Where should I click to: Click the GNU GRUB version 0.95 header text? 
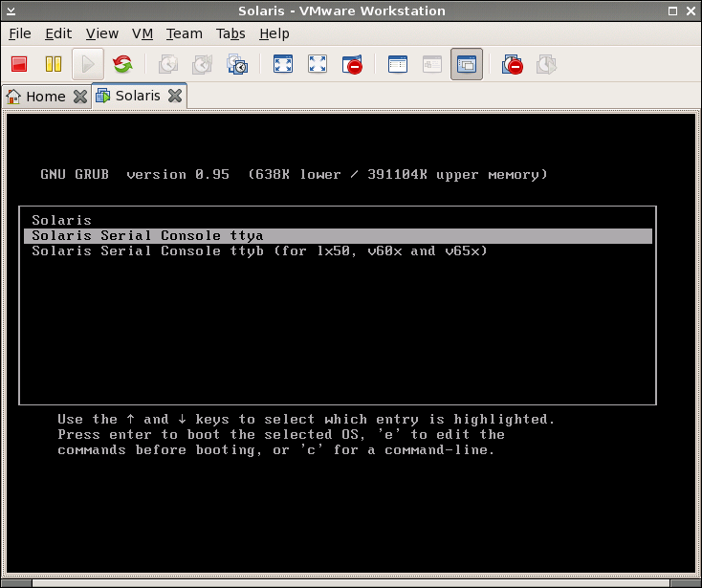click(x=294, y=174)
